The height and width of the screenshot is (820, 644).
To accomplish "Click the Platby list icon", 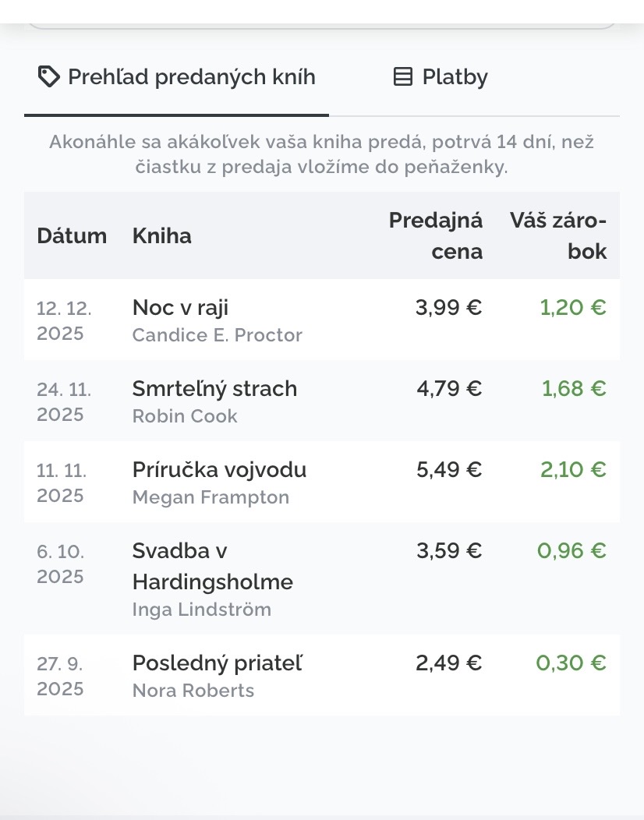I will coord(402,77).
